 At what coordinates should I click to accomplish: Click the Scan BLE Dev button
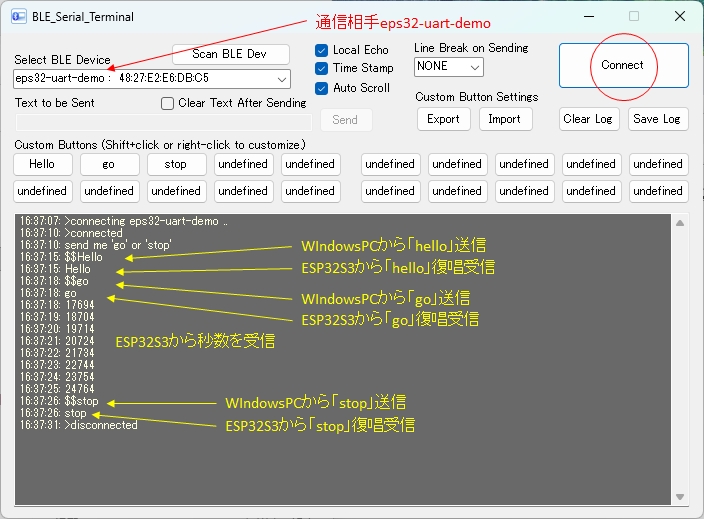click(230, 54)
